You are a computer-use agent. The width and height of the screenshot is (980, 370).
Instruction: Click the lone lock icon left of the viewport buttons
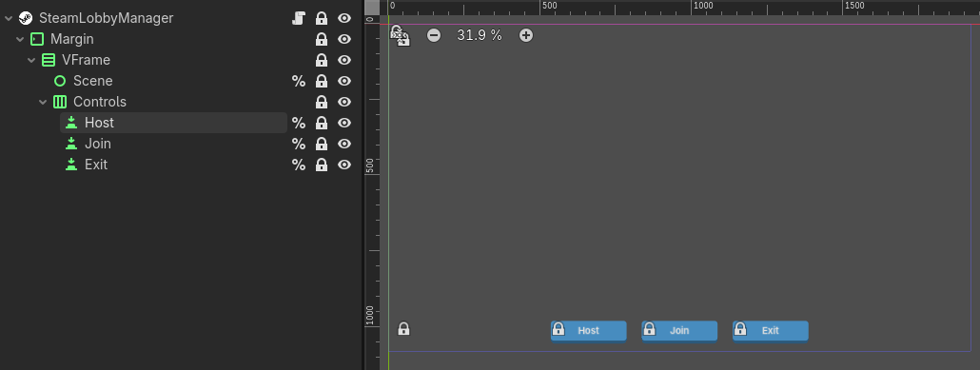pos(403,328)
